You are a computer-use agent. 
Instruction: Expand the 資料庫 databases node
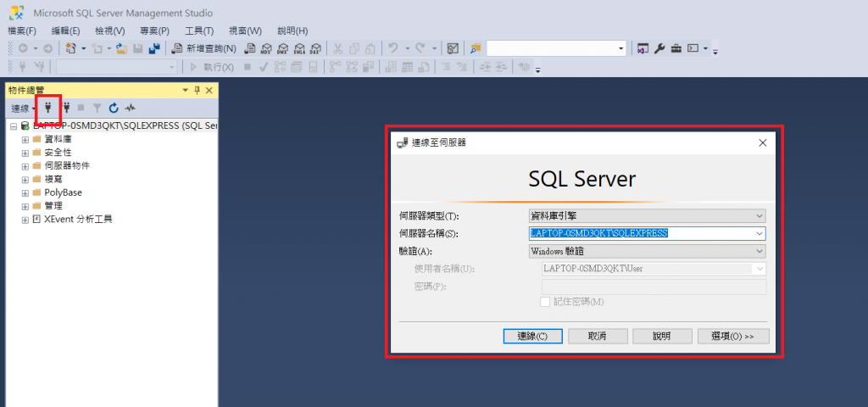[25, 140]
